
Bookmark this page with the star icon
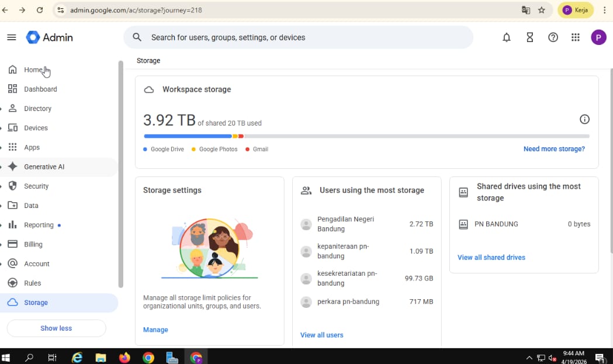[x=542, y=10]
